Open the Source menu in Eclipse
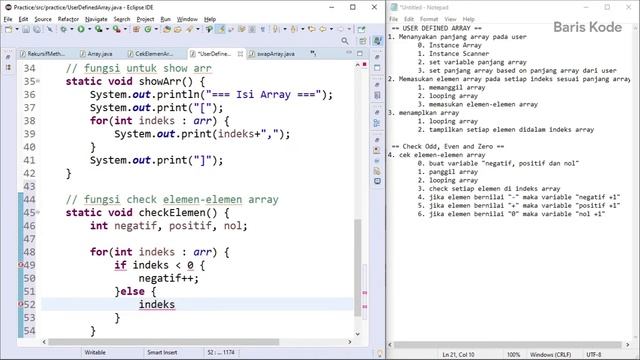 (43, 19)
